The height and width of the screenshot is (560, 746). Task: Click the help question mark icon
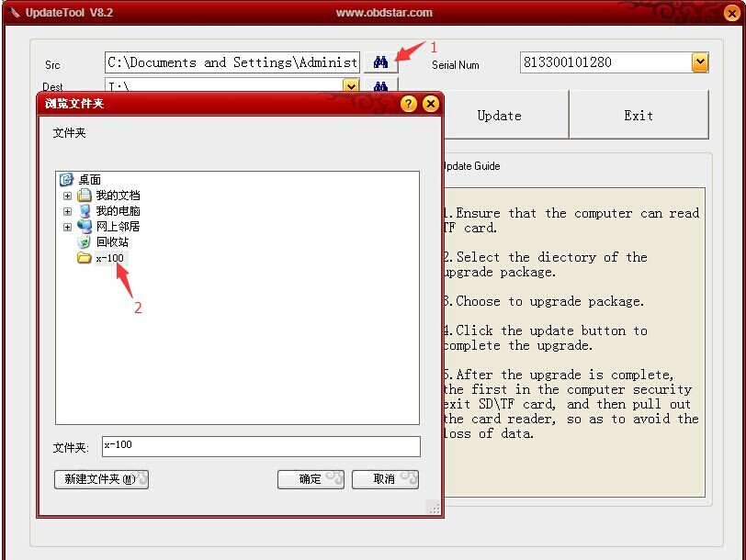(x=409, y=104)
